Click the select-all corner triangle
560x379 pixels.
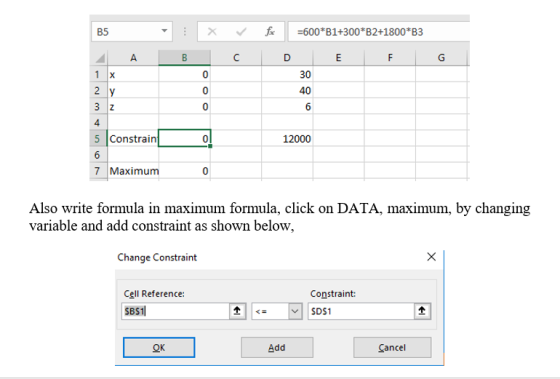coord(99,58)
